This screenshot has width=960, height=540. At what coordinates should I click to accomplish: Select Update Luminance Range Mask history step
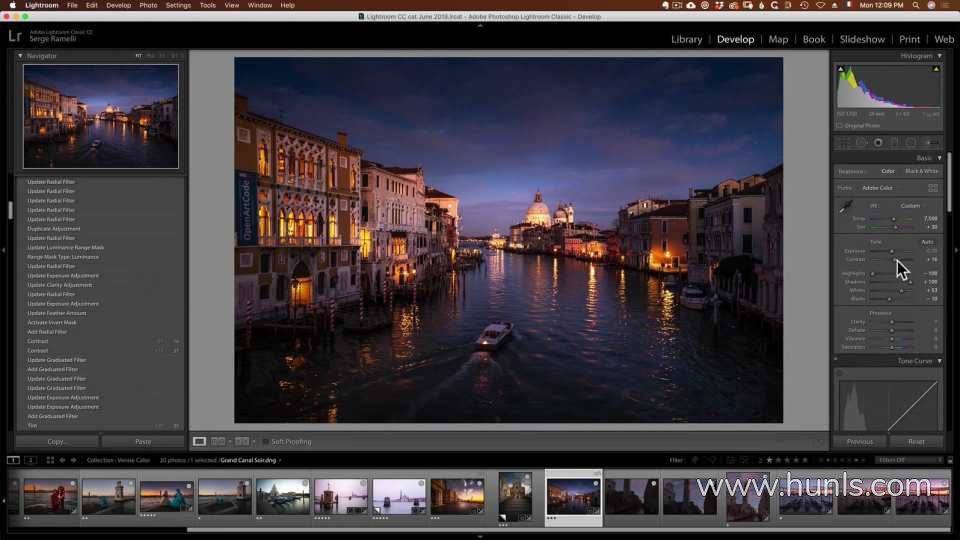pos(66,247)
